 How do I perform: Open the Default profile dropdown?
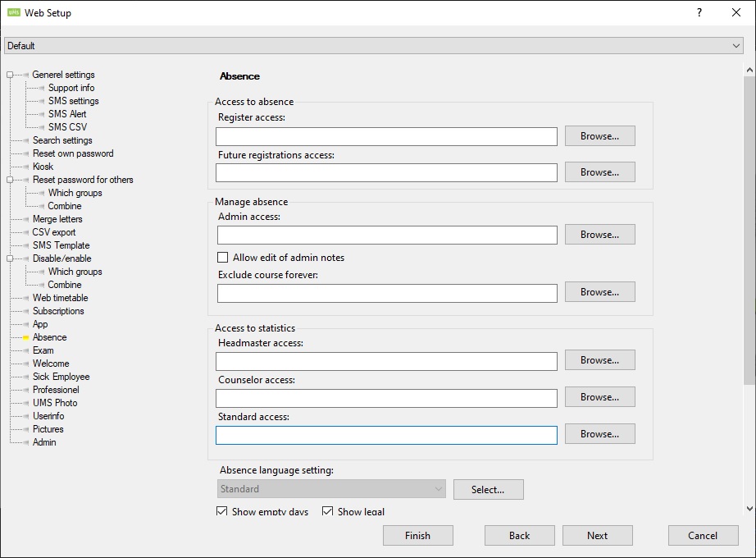374,46
